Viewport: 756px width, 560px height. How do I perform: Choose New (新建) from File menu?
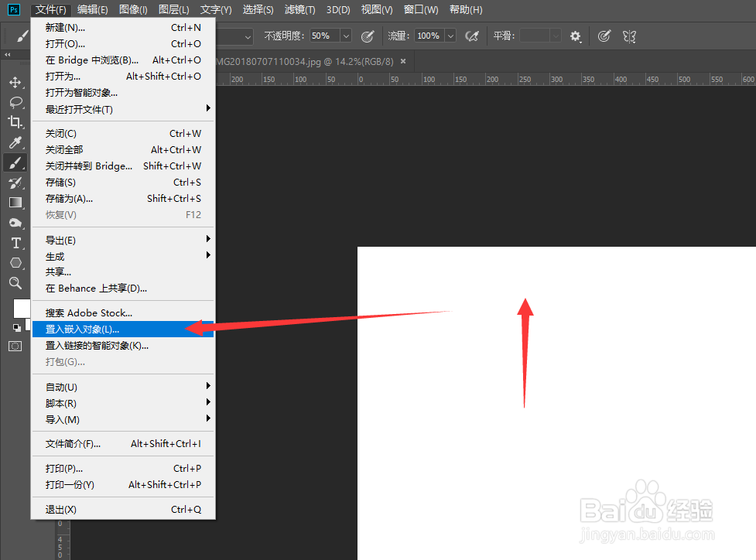(x=123, y=28)
